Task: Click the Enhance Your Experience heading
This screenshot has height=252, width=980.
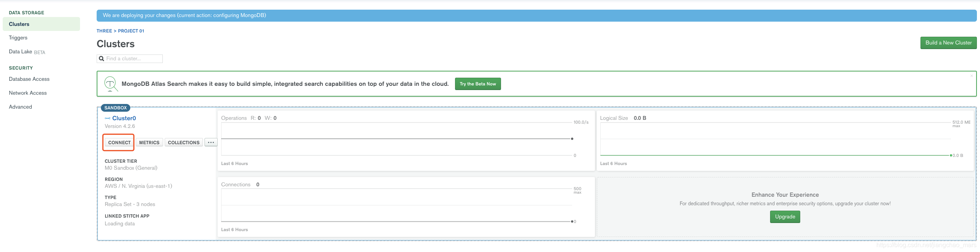Action: (785, 195)
